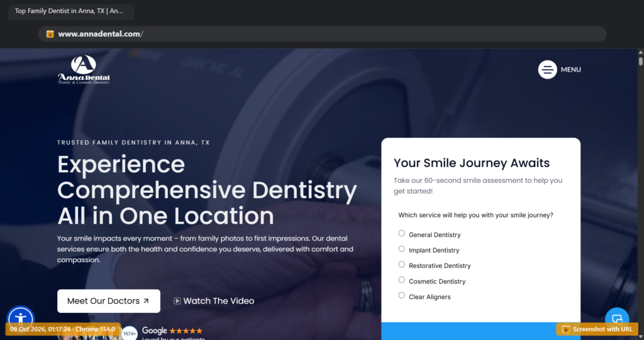Click the MENU label

(x=571, y=70)
